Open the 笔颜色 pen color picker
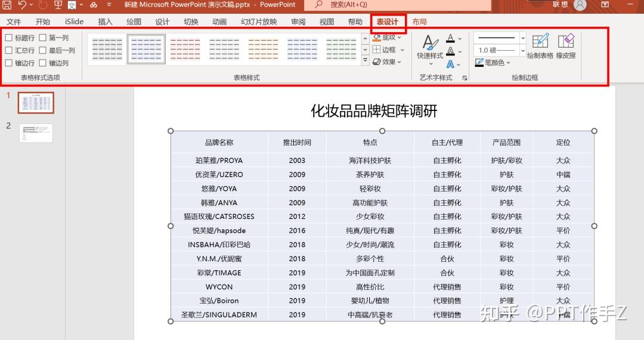The image size is (644, 340). [493, 63]
